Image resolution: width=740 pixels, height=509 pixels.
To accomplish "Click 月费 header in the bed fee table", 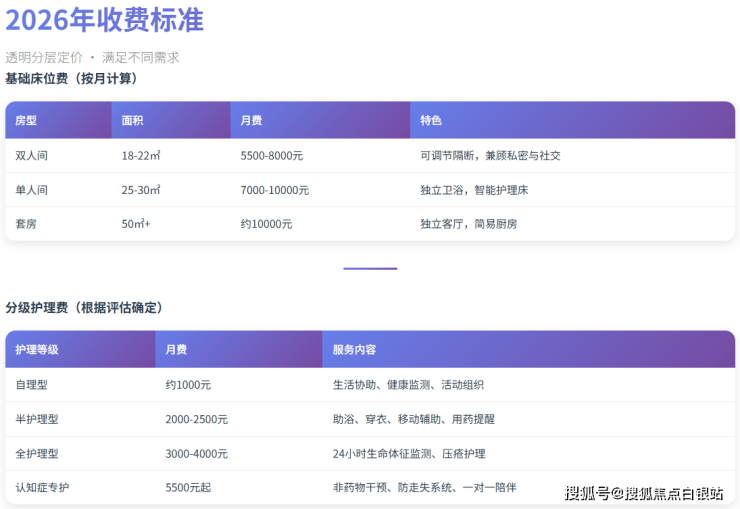I will [251, 120].
